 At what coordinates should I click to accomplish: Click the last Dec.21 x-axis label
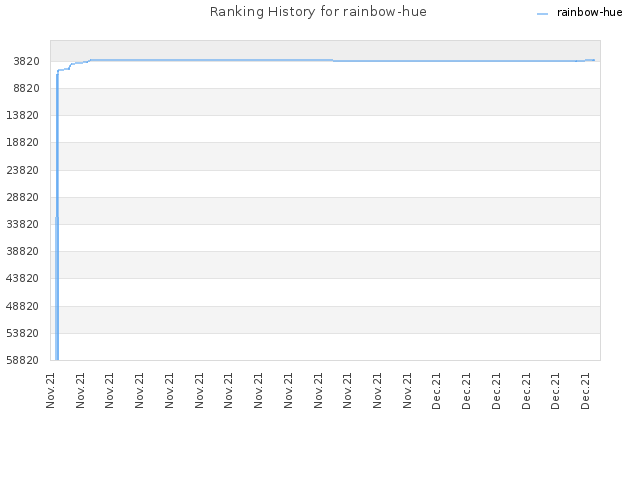(x=585, y=391)
